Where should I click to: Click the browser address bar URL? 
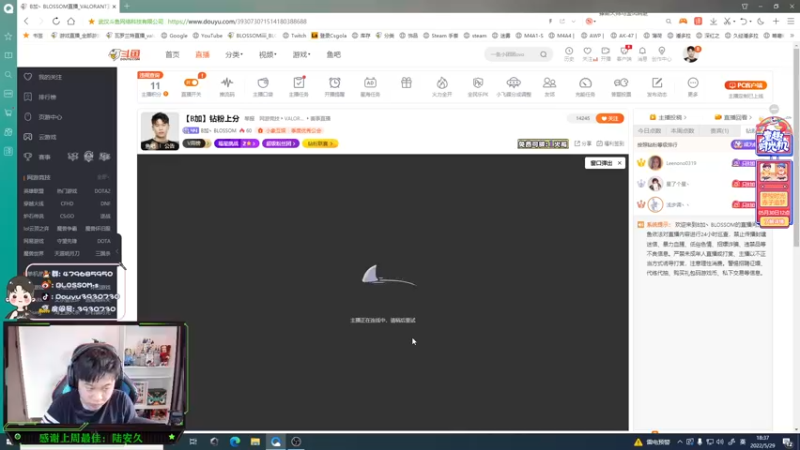tap(237, 21)
